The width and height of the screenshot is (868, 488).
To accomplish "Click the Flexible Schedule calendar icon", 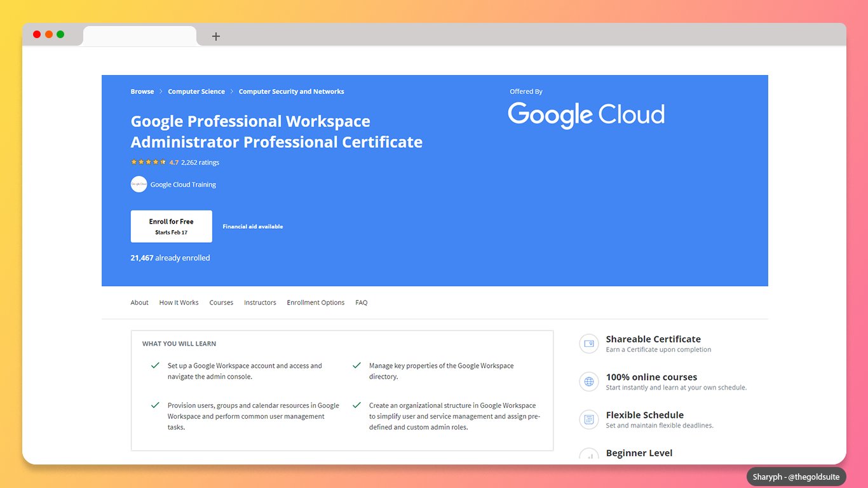I will 589,419.
